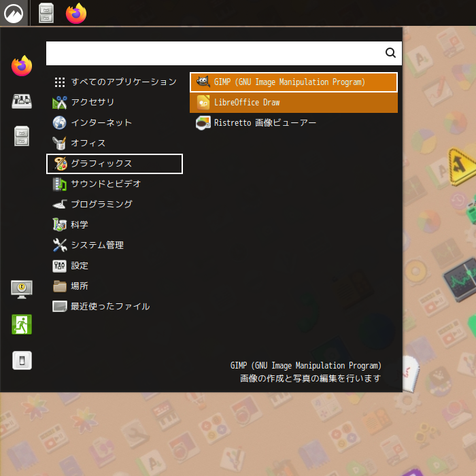Screen dimensions: 476x476
Task: Click the shutdown switch icon
Action: point(22,360)
